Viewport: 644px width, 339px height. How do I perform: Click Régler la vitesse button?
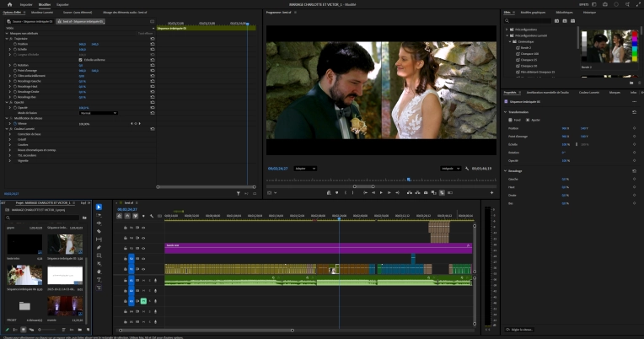coord(519,330)
